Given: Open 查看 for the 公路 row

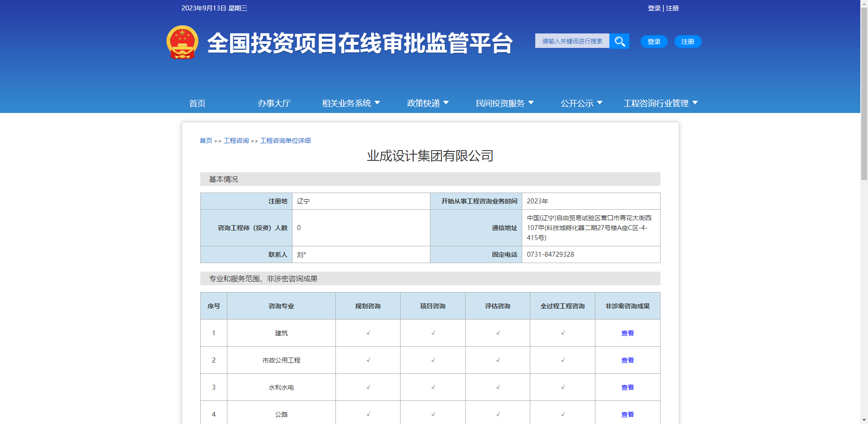Looking at the screenshot, I should [627, 414].
